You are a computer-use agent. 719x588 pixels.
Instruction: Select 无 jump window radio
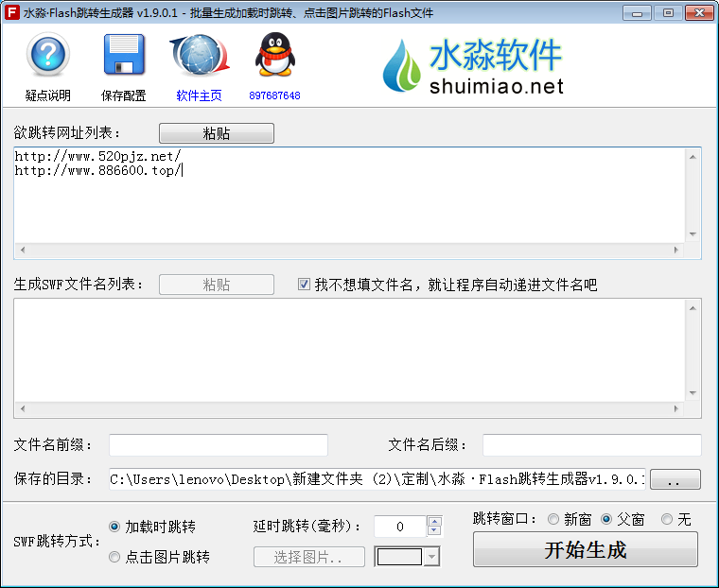(x=667, y=519)
